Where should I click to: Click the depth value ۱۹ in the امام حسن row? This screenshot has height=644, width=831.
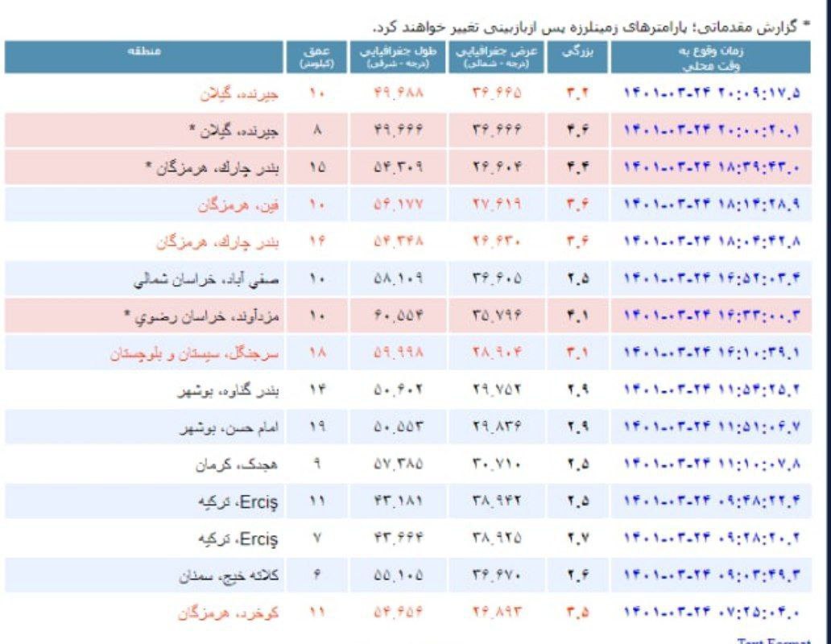point(316,427)
